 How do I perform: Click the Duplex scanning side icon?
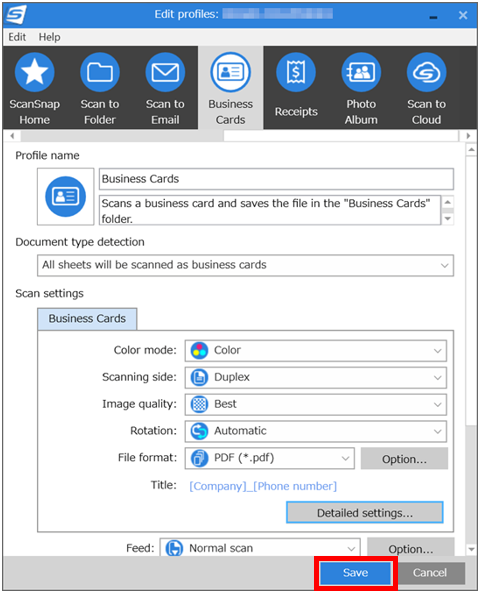tap(199, 377)
